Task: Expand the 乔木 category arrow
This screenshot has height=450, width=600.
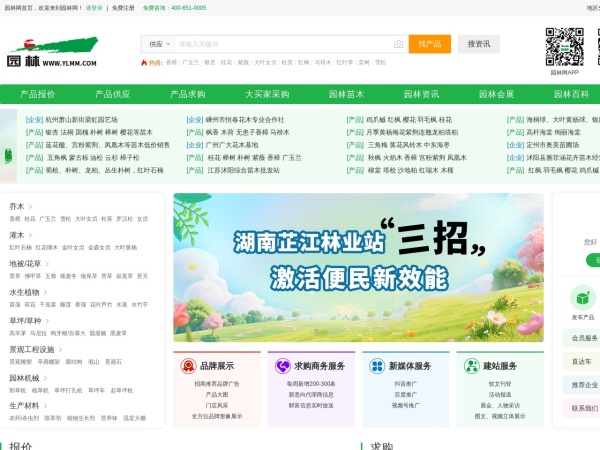Action: [32, 206]
